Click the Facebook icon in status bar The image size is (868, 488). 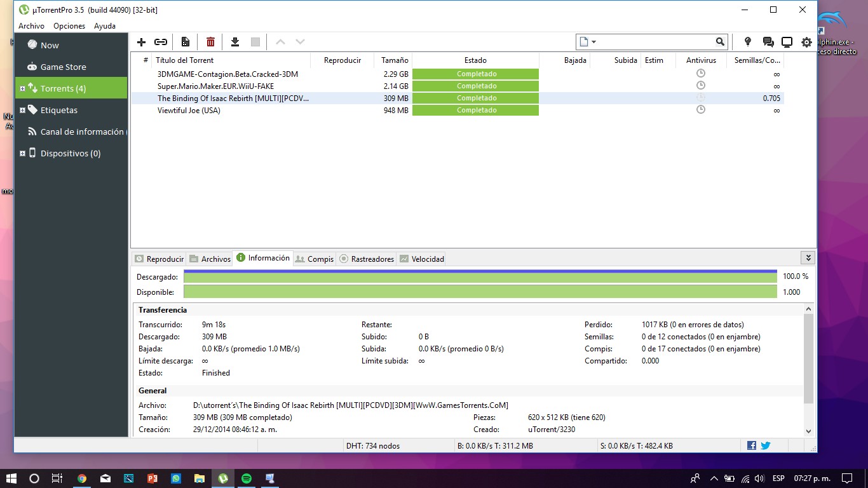point(752,445)
